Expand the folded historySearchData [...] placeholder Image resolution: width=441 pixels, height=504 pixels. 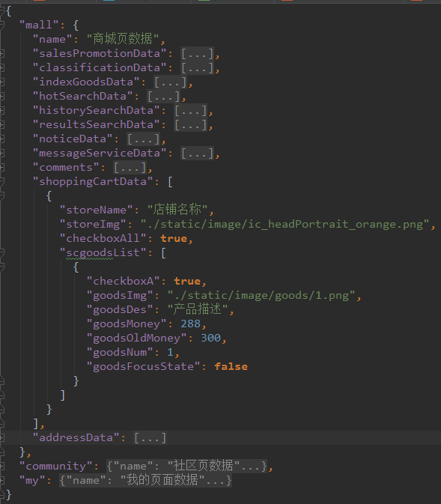coord(190,110)
